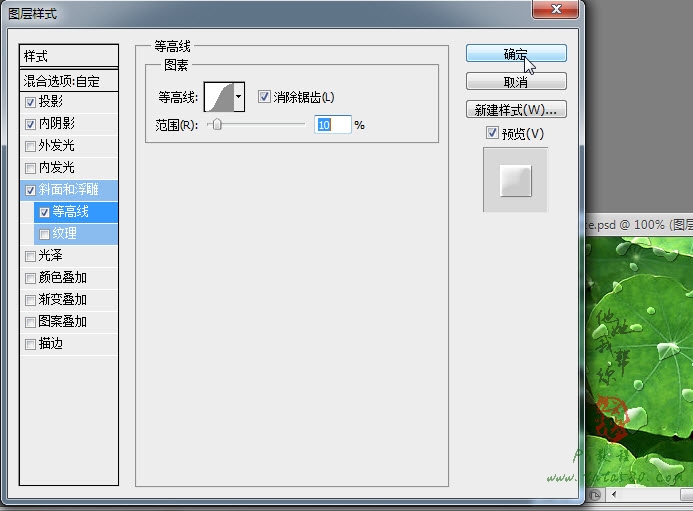The height and width of the screenshot is (511, 693).
Task: Toggle the 投影 drop shadow checkbox
Action: pos(30,103)
